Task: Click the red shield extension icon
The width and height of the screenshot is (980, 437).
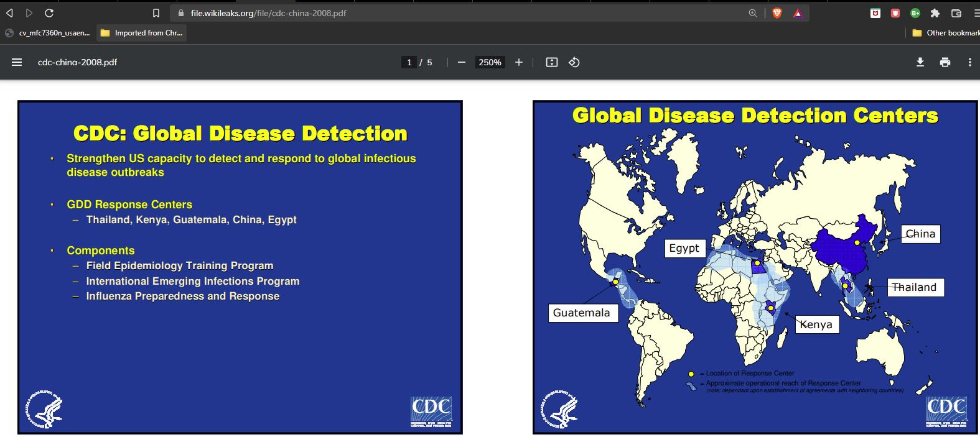Action: (895, 13)
